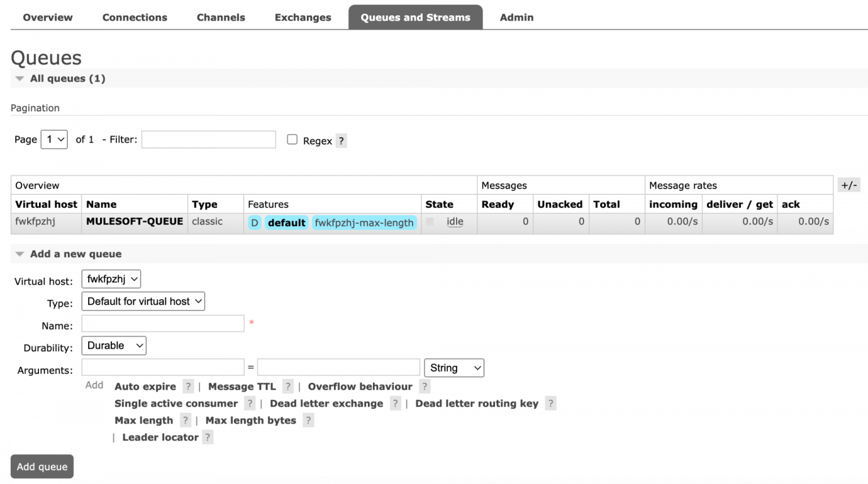Click the queue Name input field
The width and height of the screenshot is (868, 484).
[162, 323]
